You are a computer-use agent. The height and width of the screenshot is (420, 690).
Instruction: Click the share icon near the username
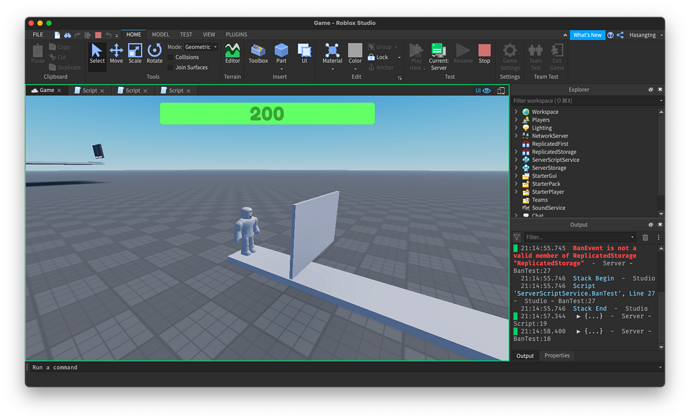[x=620, y=35]
